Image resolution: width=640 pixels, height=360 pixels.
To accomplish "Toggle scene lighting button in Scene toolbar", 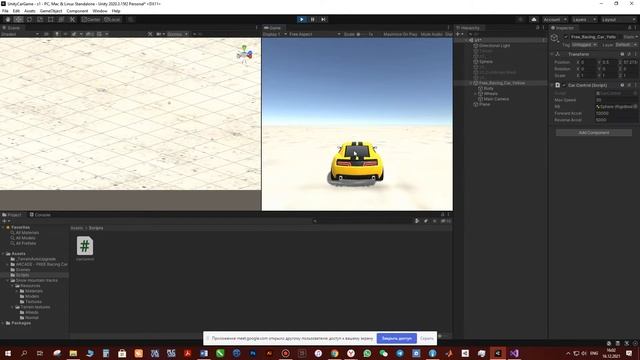I will pos(57,34).
